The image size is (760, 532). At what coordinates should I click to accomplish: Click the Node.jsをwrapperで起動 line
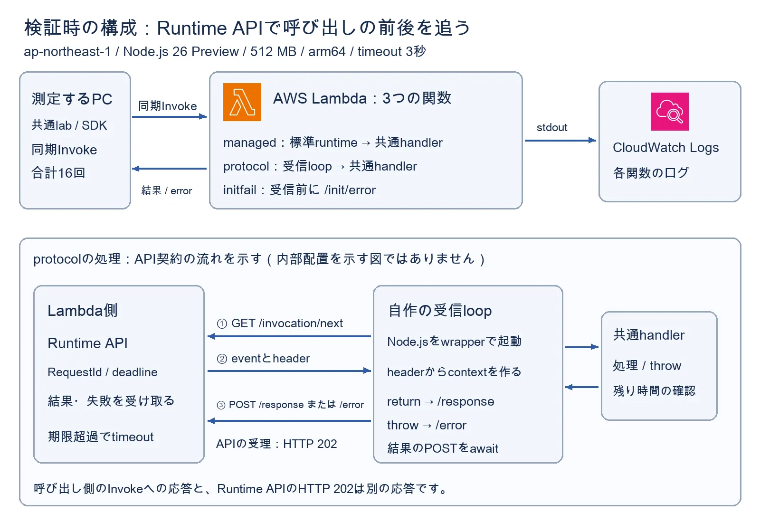tap(455, 342)
